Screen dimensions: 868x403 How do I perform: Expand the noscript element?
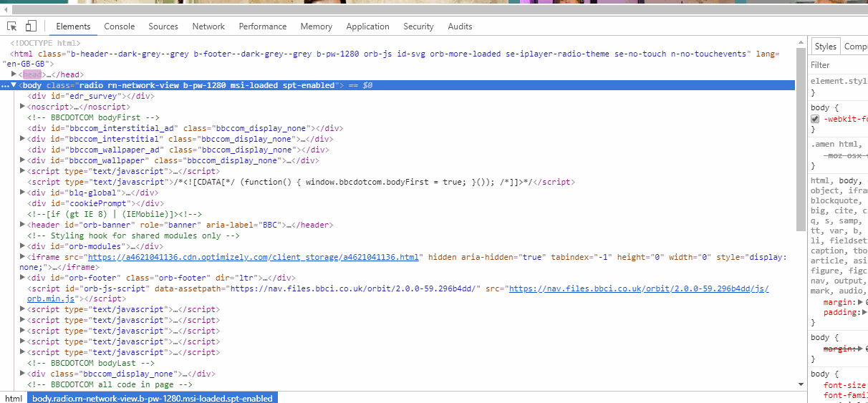(23, 107)
